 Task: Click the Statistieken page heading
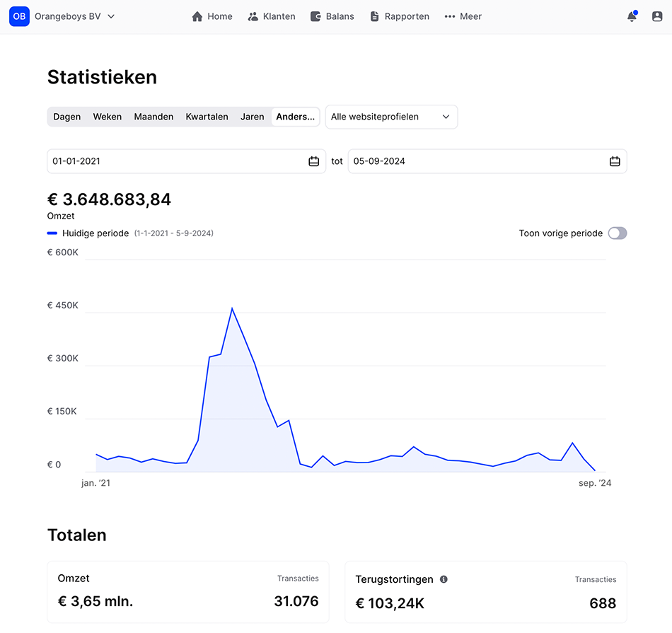pyautogui.click(x=102, y=77)
